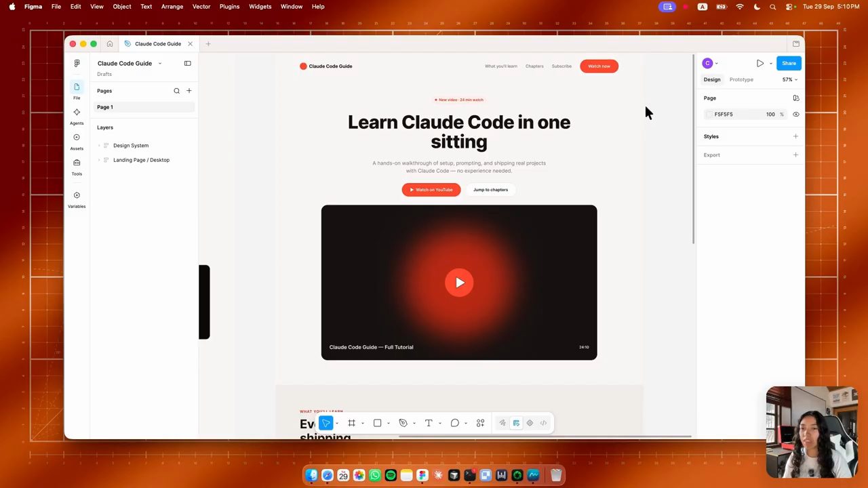Viewport: 868px width, 488px height.
Task: Open the Agents panel icon
Action: click(77, 112)
